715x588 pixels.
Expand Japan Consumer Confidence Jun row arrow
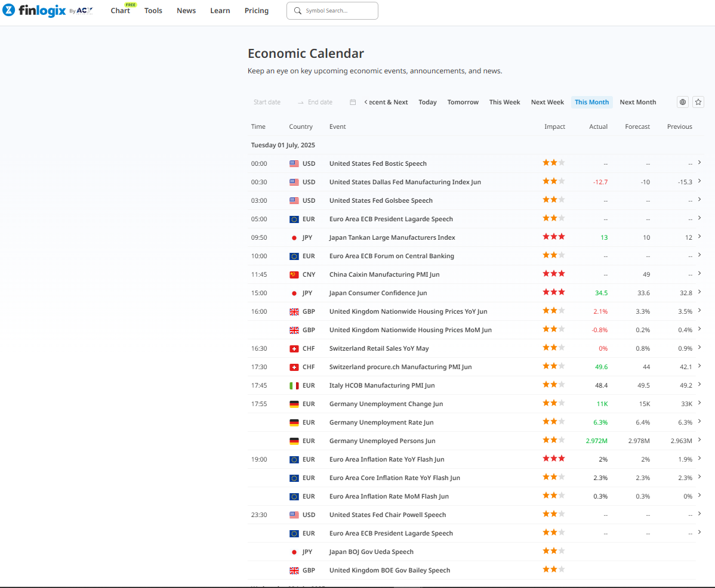pyautogui.click(x=699, y=292)
